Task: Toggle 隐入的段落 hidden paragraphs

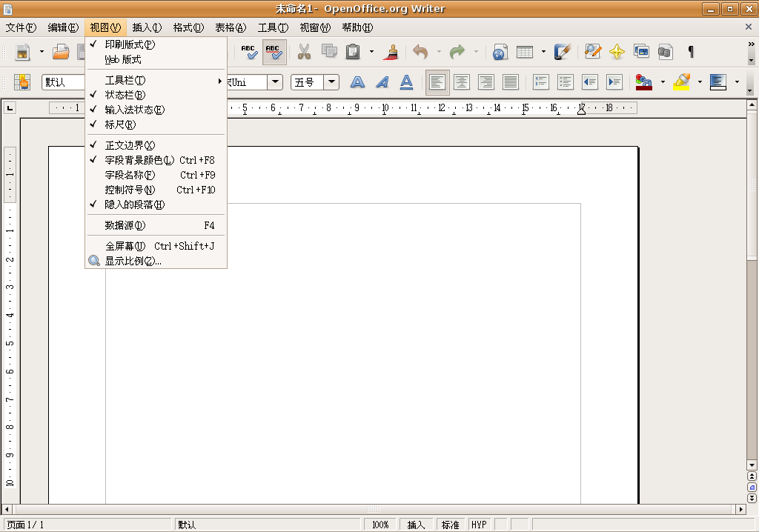Action: point(156,205)
